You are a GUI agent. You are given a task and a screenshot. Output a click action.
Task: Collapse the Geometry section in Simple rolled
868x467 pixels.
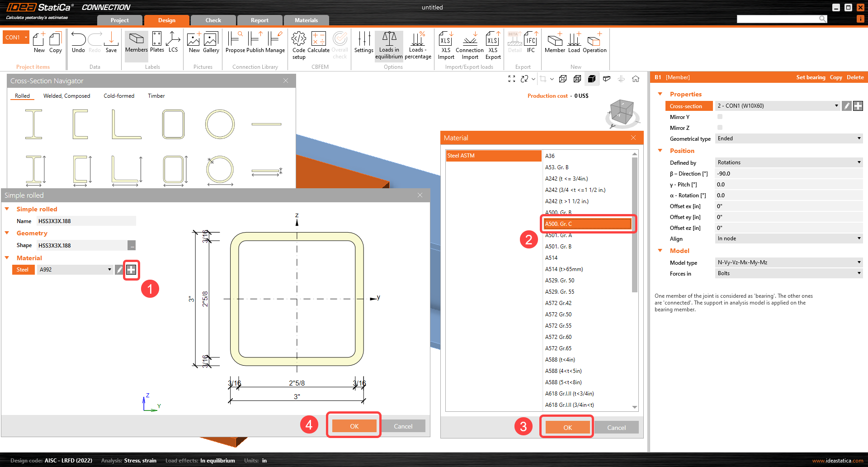click(7, 233)
